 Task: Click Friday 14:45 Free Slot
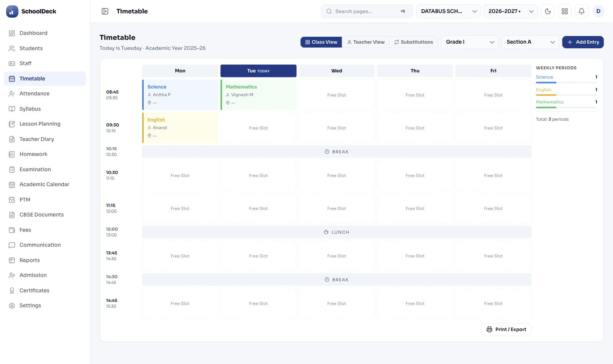(493, 303)
